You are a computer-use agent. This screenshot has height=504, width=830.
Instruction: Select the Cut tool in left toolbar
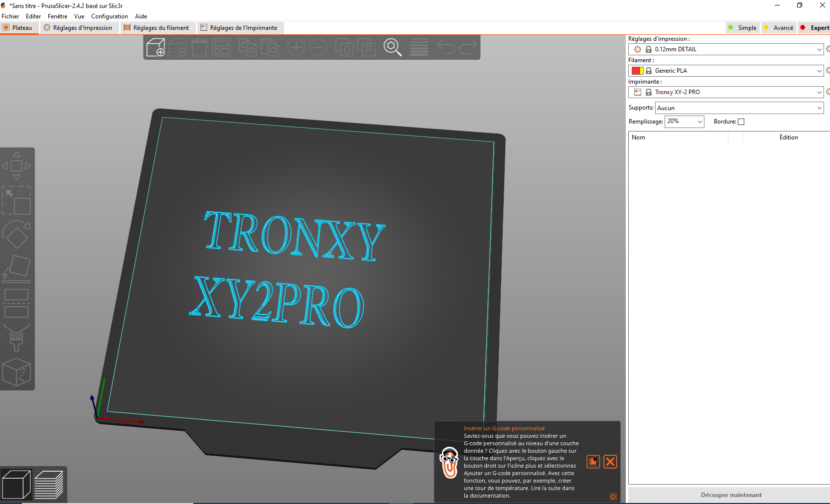tap(16, 303)
